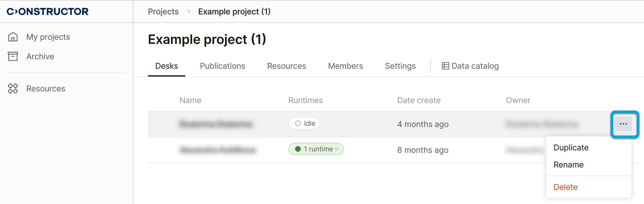644x204 pixels.
Task: Click the green dot in runtime badge
Action: 298,149
